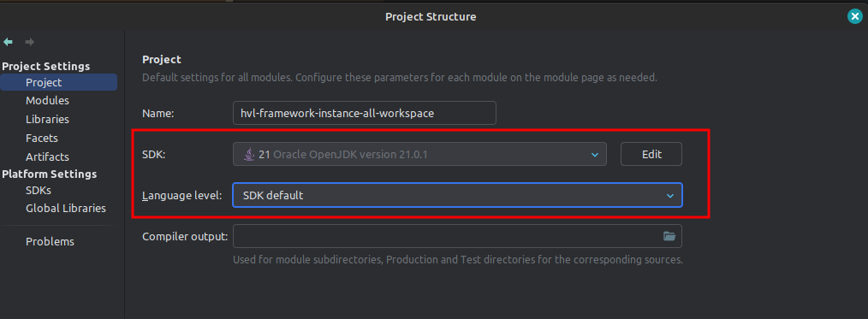Open SDKs under Platform Settings
Image resolution: width=868 pixels, height=319 pixels.
(x=39, y=190)
